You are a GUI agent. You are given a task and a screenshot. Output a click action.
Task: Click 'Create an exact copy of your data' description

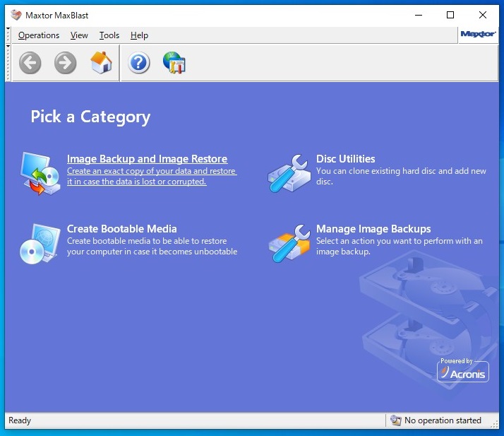(x=152, y=176)
